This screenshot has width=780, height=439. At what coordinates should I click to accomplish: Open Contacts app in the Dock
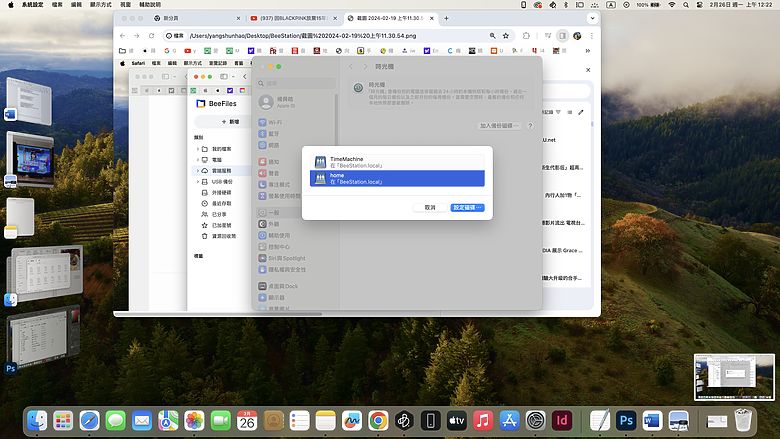(x=273, y=421)
